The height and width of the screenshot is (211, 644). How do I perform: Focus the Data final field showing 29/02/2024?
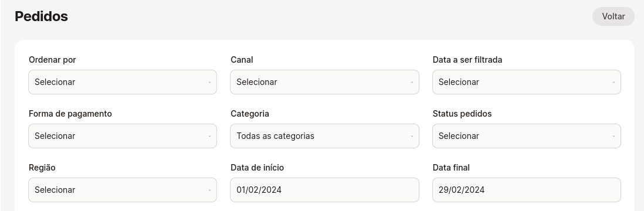[527, 190]
